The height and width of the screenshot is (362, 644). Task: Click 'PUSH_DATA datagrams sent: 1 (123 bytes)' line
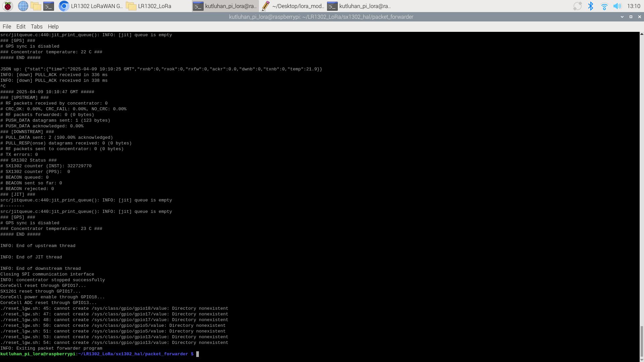[55, 120]
